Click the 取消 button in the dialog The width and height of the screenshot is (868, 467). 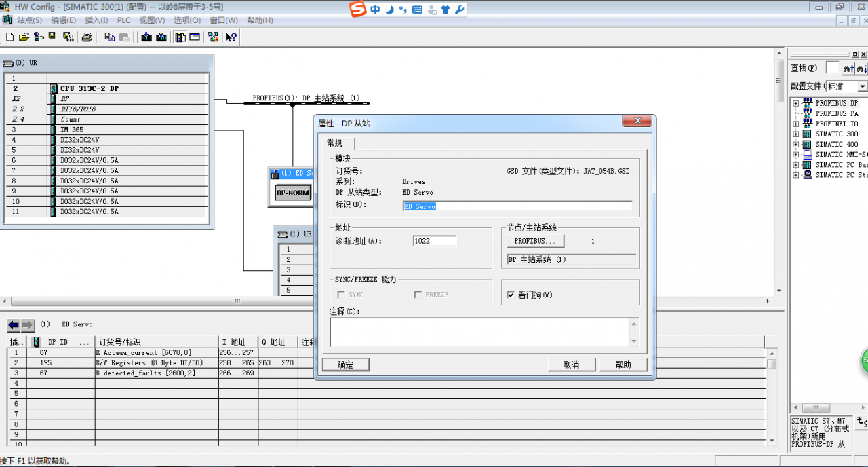(x=572, y=365)
